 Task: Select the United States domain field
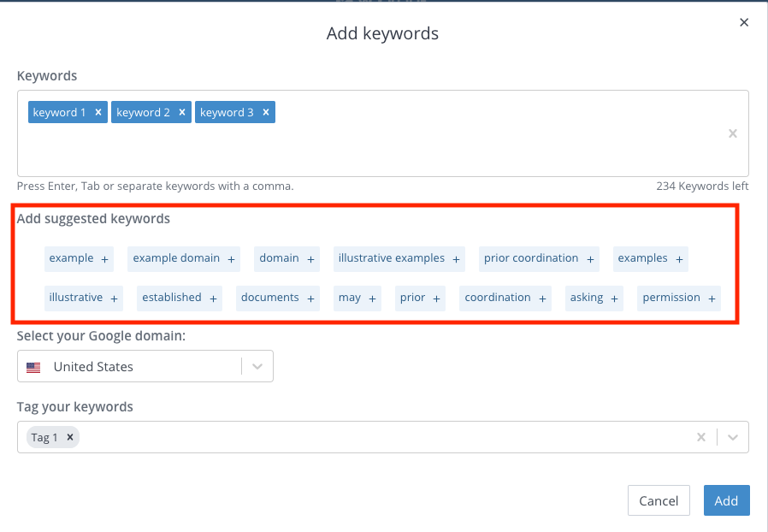(145, 366)
